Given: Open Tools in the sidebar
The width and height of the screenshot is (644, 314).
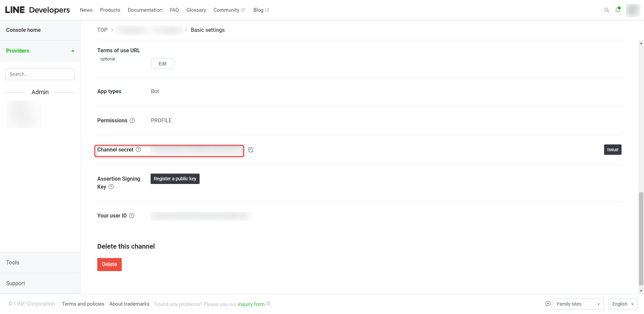Looking at the screenshot, I should click(40, 263).
